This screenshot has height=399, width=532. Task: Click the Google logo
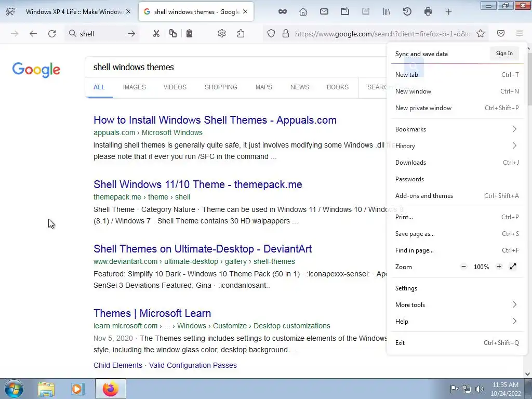pyautogui.click(x=36, y=70)
